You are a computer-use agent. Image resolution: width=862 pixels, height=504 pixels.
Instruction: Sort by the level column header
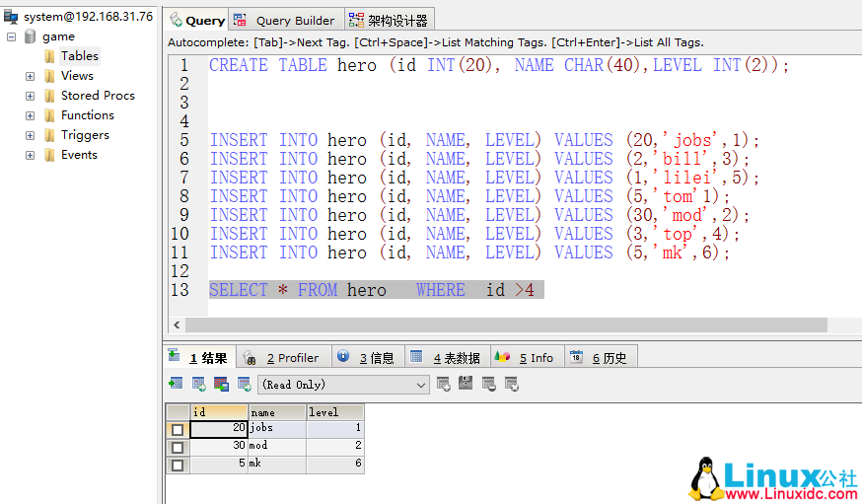[x=334, y=412]
